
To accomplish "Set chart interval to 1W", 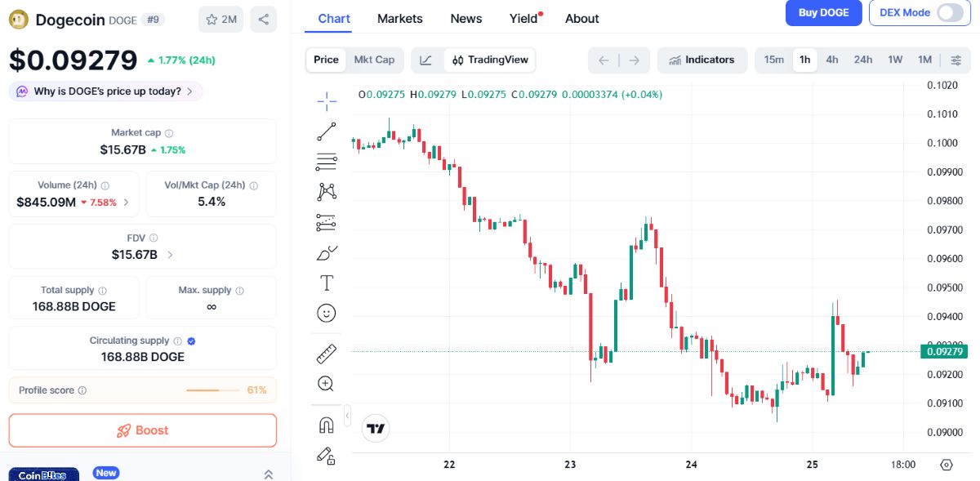I will [x=895, y=60].
